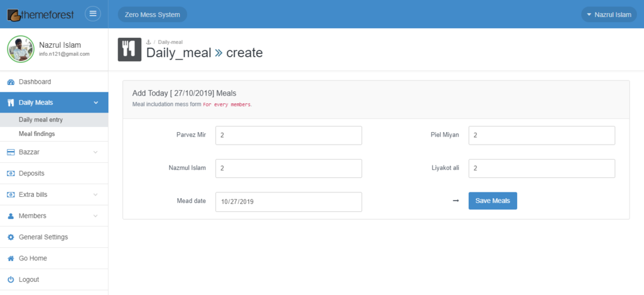Image resolution: width=644 pixels, height=295 pixels.
Task: Click the Bazzar credit card icon
Action: click(x=11, y=152)
